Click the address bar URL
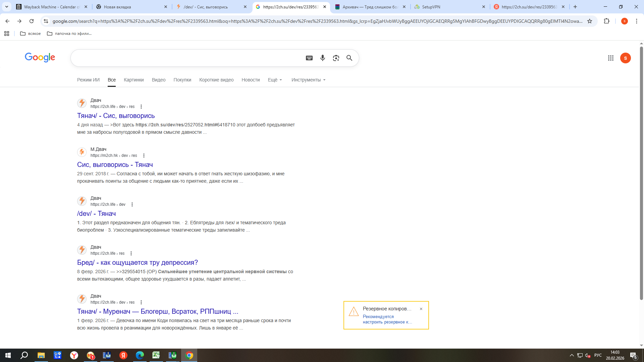The height and width of the screenshot is (362, 644). (x=317, y=21)
